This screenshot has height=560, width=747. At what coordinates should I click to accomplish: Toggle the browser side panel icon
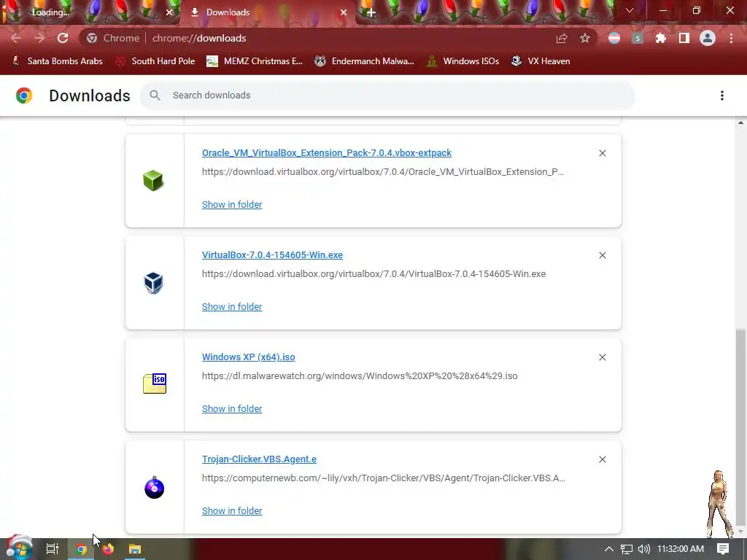684,38
